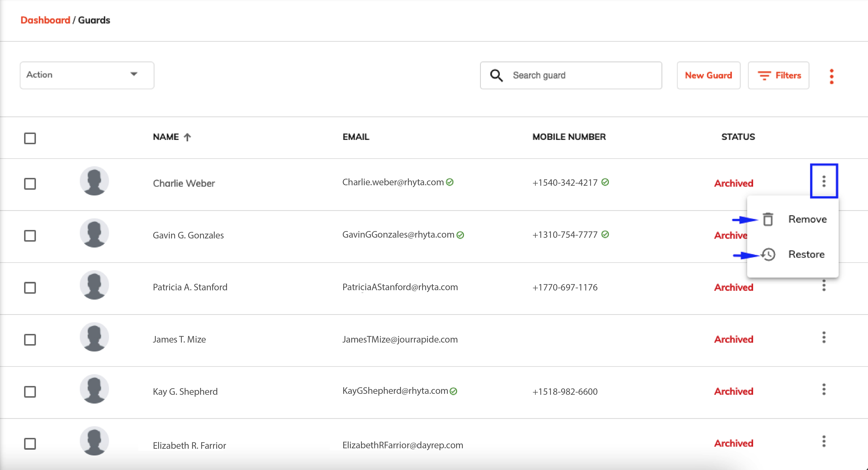This screenshot has width=868, height=470.
Task: Click the New Guard button
Action: point(709,75)
